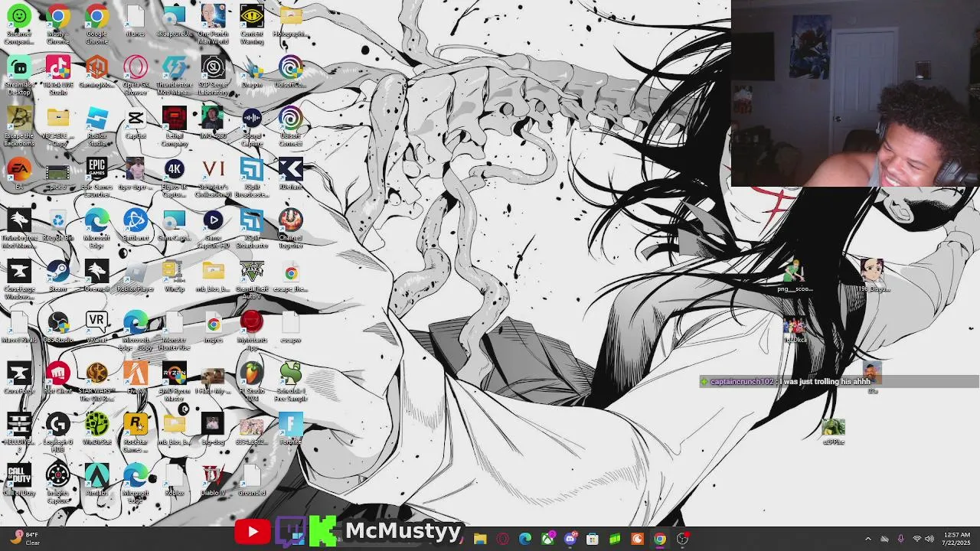Open the OBS Studio desktop icon
This screenshot has height=551, width=980.
(58, 327)
